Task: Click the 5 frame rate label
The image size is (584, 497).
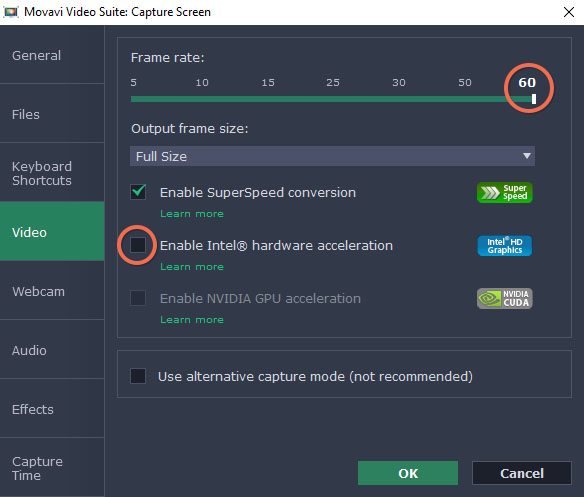Action: (x=133, y=82)
